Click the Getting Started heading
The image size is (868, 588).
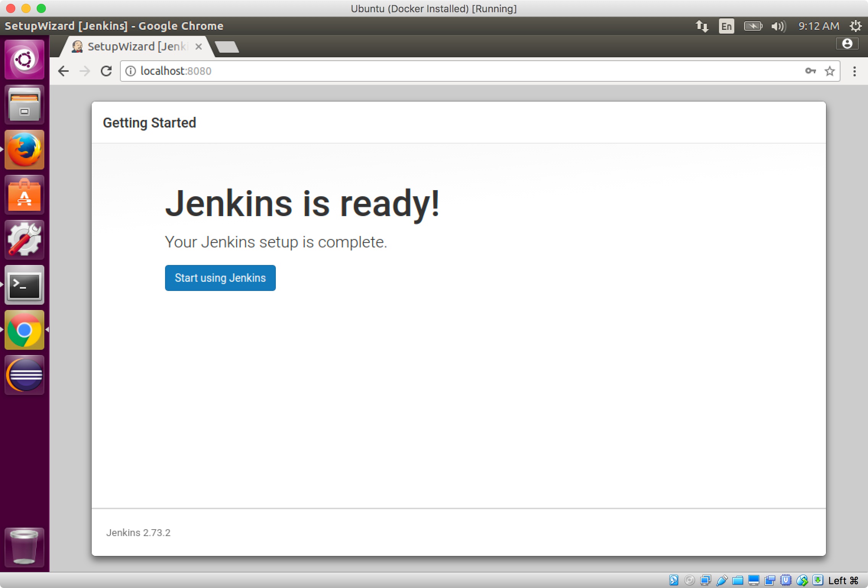coord(149,123)
